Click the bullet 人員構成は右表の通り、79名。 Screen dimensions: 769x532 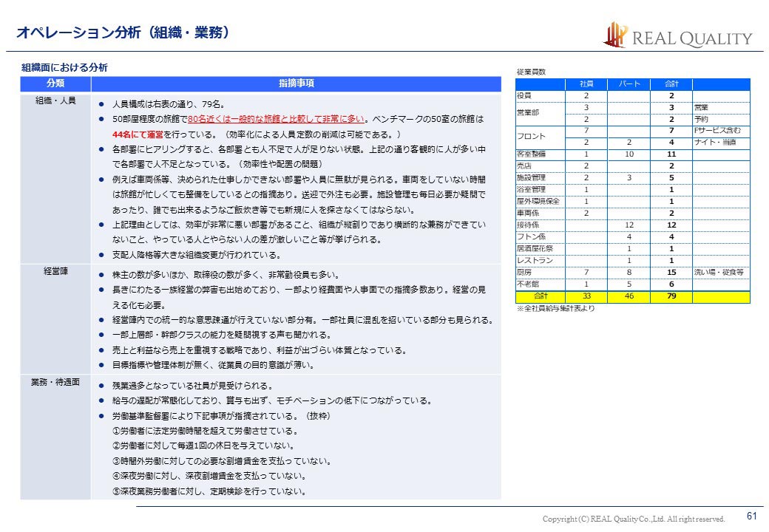(x=169, y=104)
